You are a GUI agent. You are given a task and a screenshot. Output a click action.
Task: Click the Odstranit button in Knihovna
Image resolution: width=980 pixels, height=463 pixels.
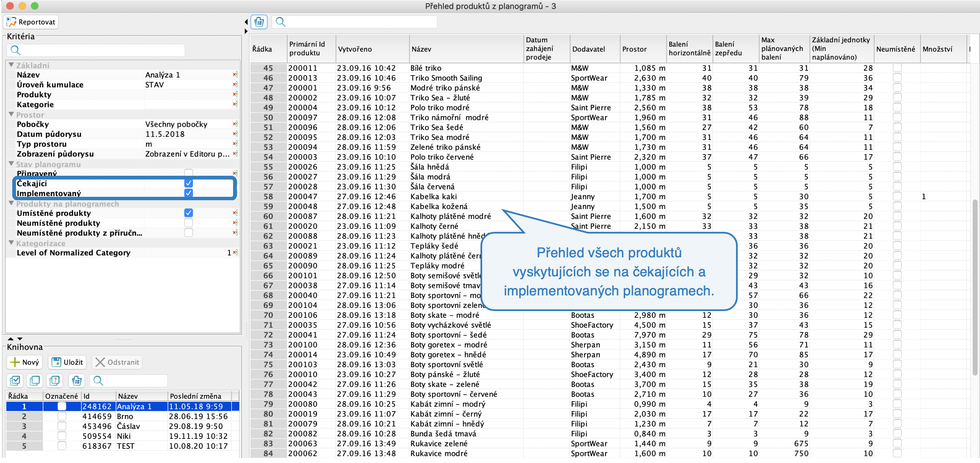point(117,362)
